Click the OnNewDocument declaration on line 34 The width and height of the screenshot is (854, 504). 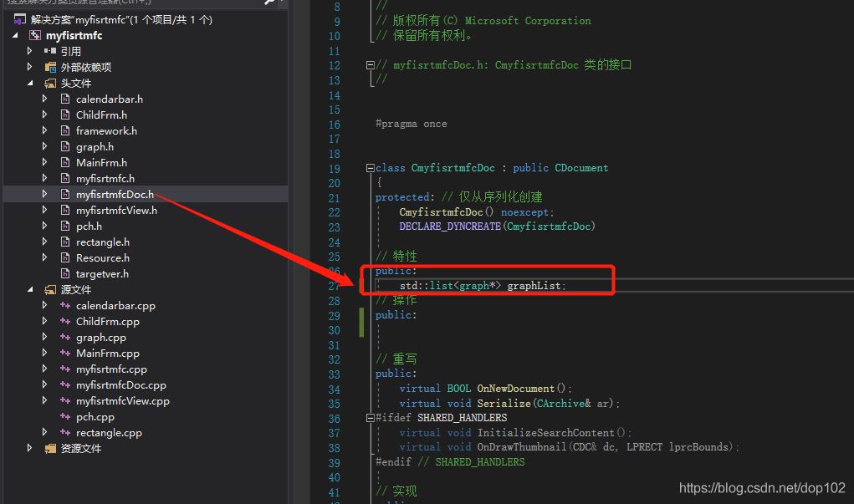485,389
